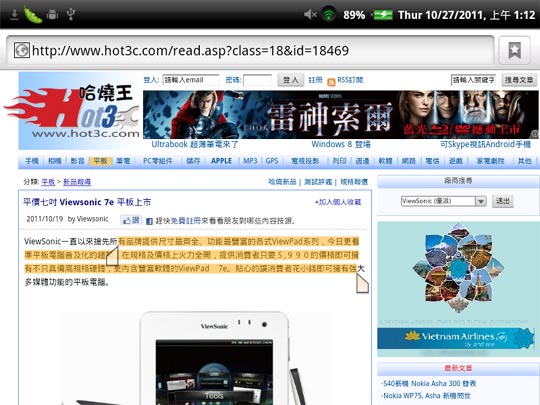This screenshot has width=540, height=405.
Task: Focus the email login input field
Action: point(191,80)
